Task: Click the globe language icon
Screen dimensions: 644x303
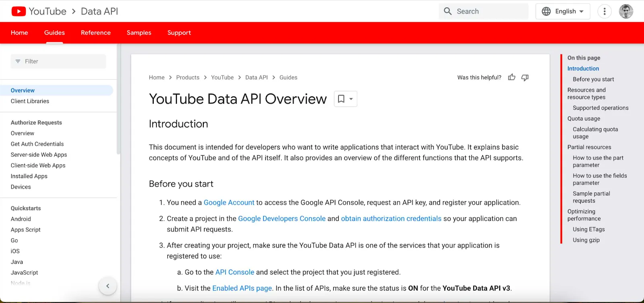Action: tap(546, 11)
